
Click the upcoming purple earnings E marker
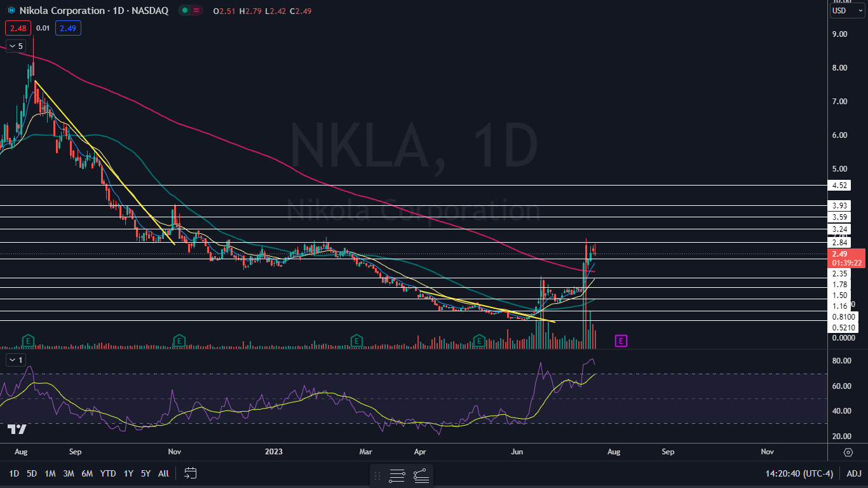621,341
